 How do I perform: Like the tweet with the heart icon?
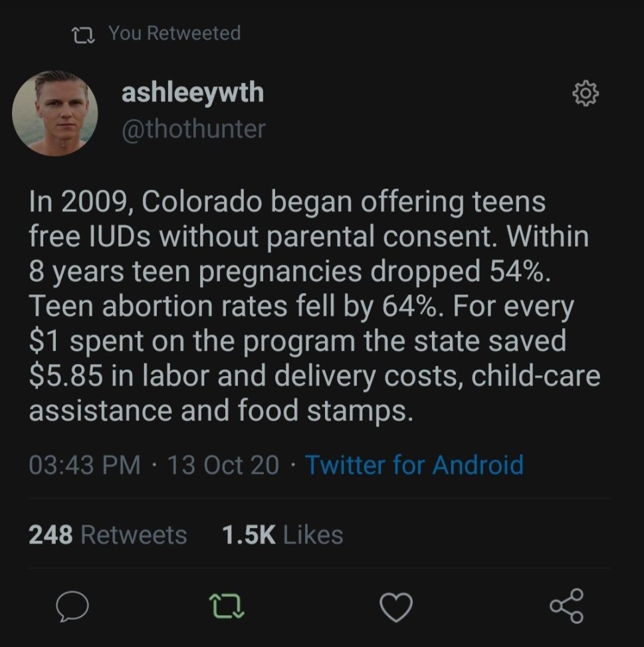(395, 606)
